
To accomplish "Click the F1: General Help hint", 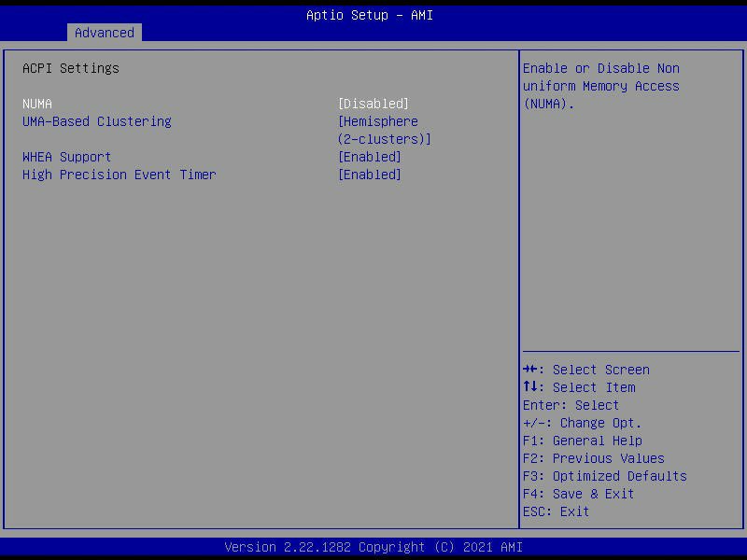I will [582, 441].
